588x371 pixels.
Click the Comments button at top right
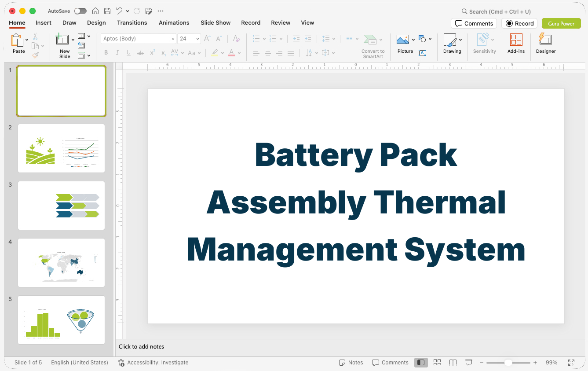(474, 23)
